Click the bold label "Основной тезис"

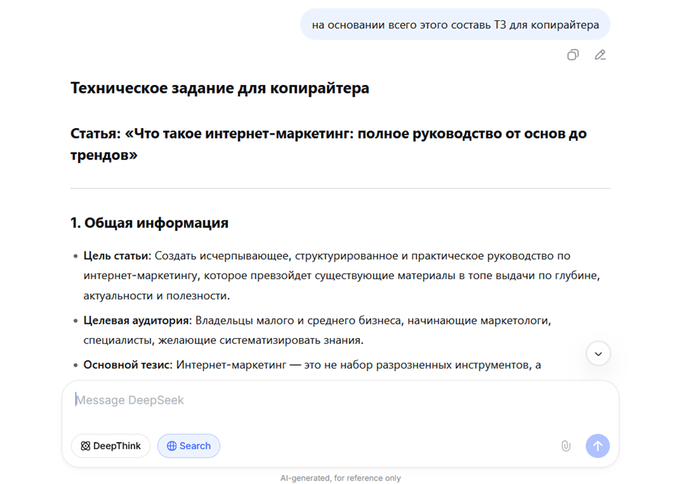point(127,364)
